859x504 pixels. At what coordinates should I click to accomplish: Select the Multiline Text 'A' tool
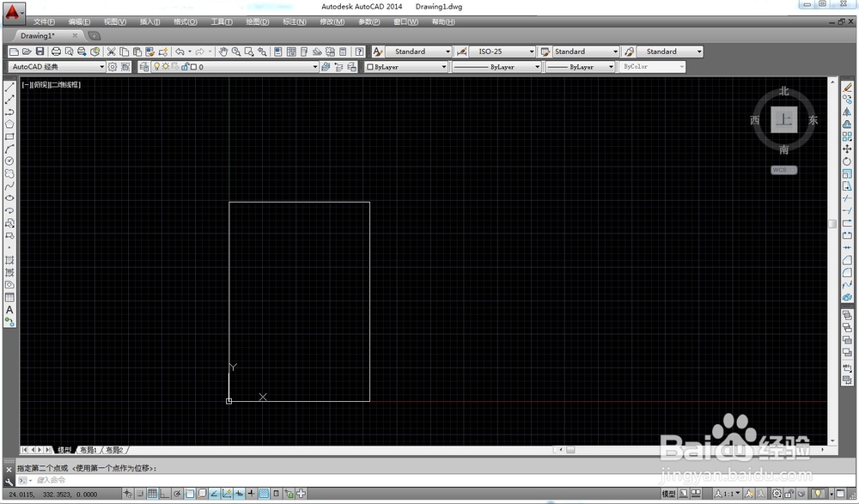pyautogui.click(x=9, y=310)
